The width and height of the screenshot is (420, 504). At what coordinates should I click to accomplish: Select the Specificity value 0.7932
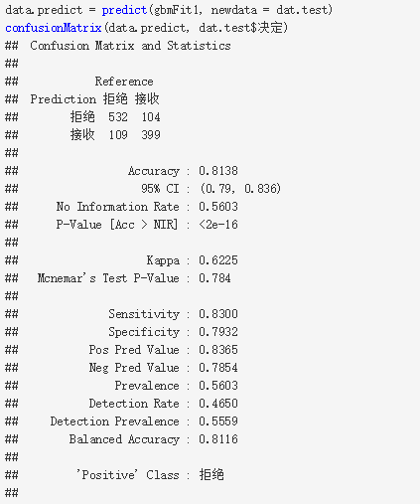[x=218, y=332]
